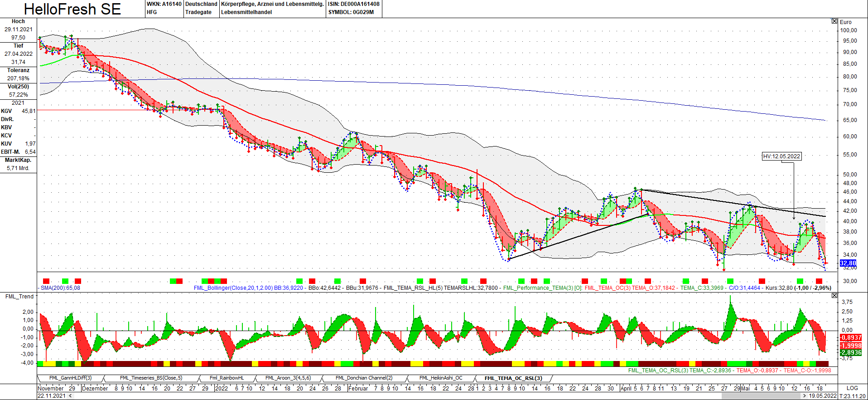Switch to FML_Donchian Channel(2) tab
The height and width of the screenshot is (400, 868).
coord(364,378)
